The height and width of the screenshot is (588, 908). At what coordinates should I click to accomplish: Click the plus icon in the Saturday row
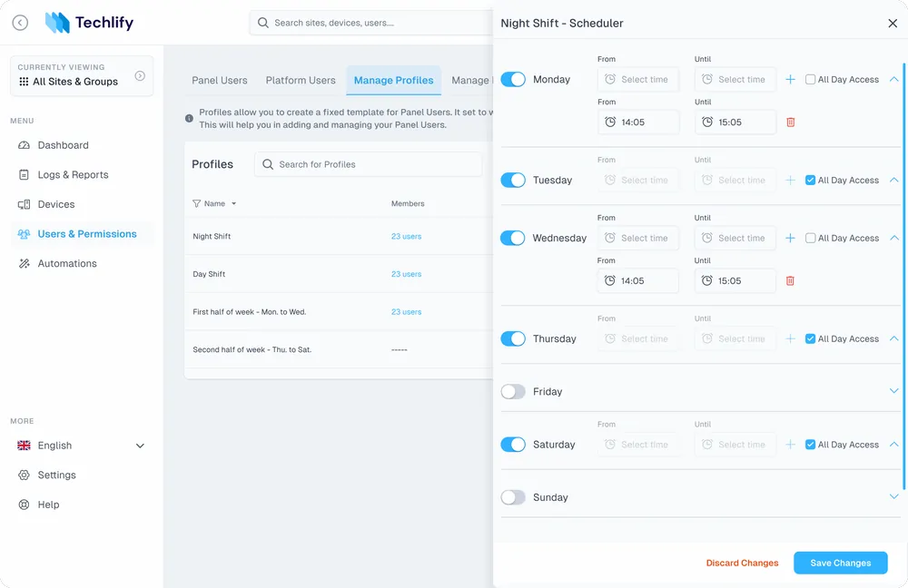[x=790, y=445]
